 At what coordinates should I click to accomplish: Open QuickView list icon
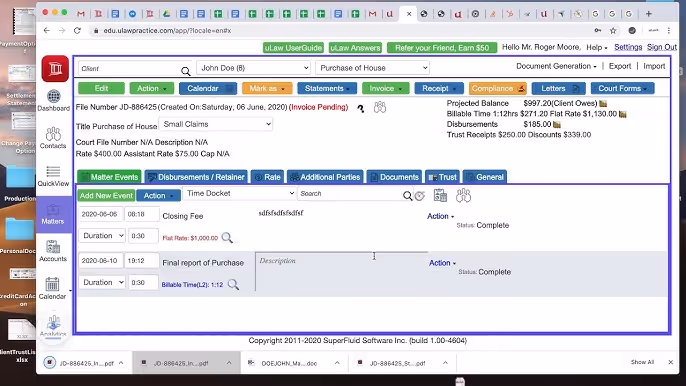pos(53,172)
